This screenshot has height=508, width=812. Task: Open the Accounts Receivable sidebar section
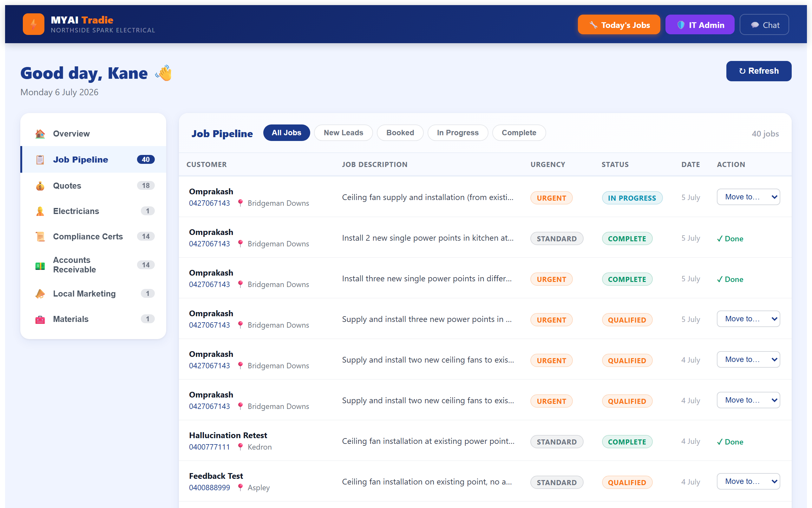[x=93, y=265]
